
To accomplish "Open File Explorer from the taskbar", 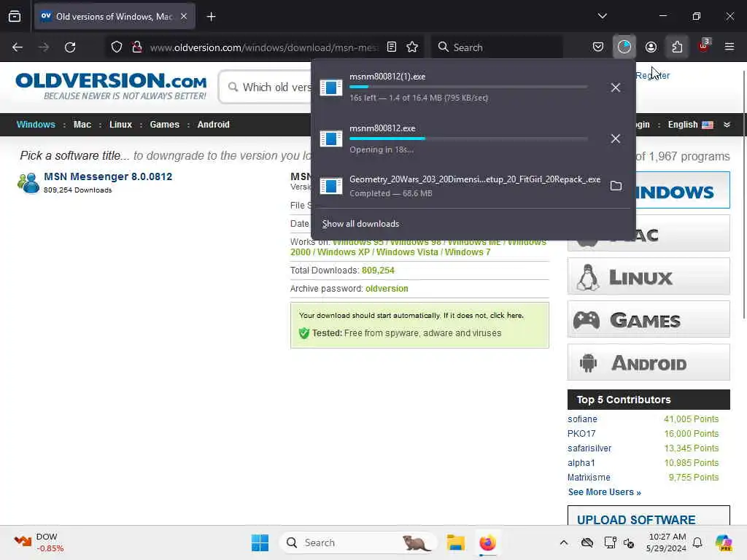I will coord(455,542).
